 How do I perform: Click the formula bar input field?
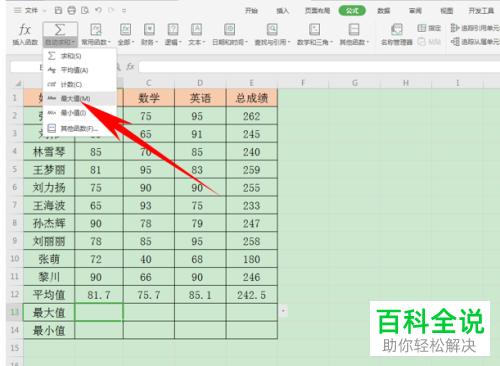tap(319, 67)
